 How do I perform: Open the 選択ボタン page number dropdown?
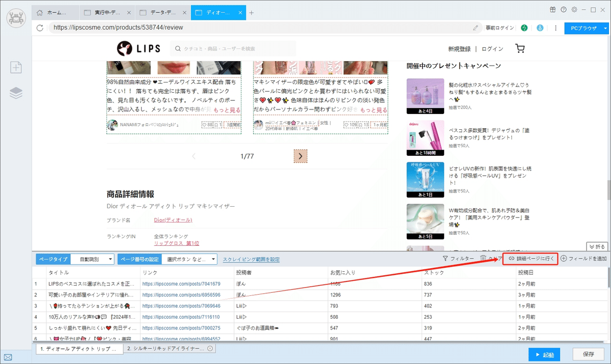pos(190,259)
